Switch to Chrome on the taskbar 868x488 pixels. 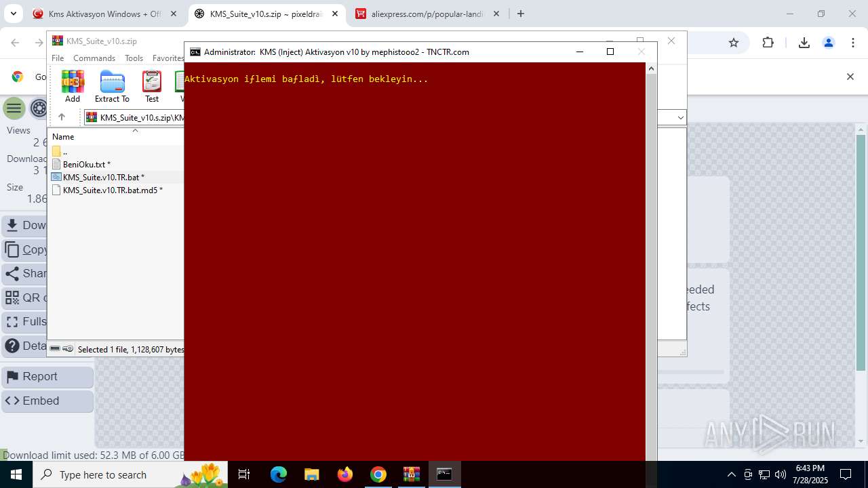point(378,474)
